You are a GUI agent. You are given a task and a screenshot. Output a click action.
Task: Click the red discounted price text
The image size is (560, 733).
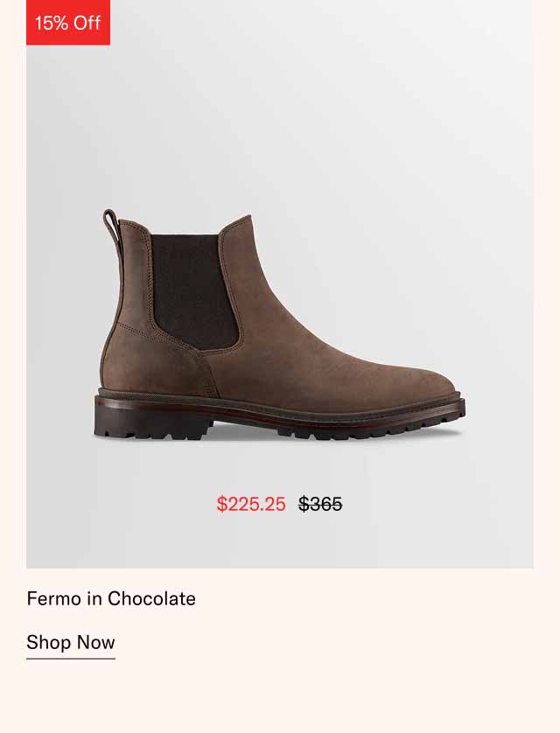pyautogui.click(x=251, y=503)
